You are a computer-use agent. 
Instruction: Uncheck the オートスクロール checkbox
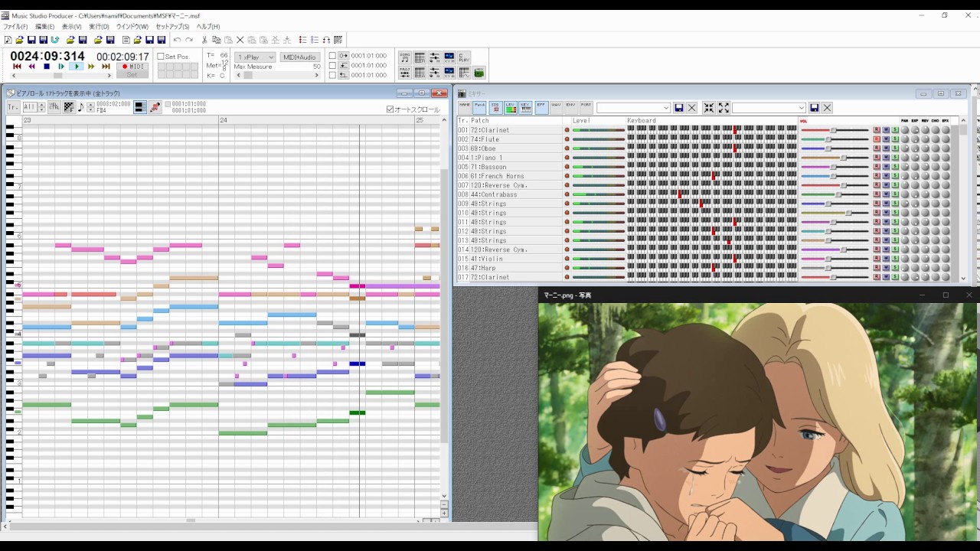coord(390,109)
